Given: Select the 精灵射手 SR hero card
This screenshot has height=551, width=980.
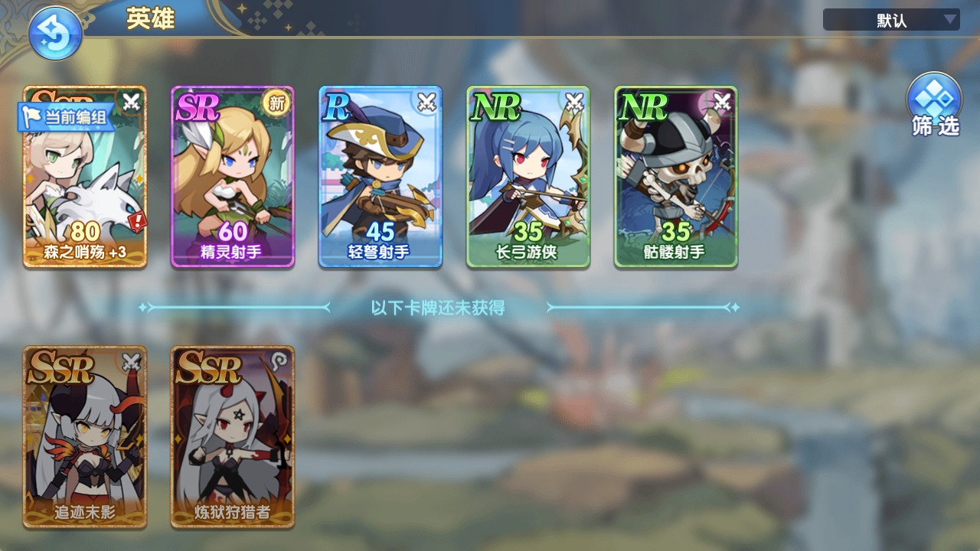Looking at the screenshot, I should [233, 177].
